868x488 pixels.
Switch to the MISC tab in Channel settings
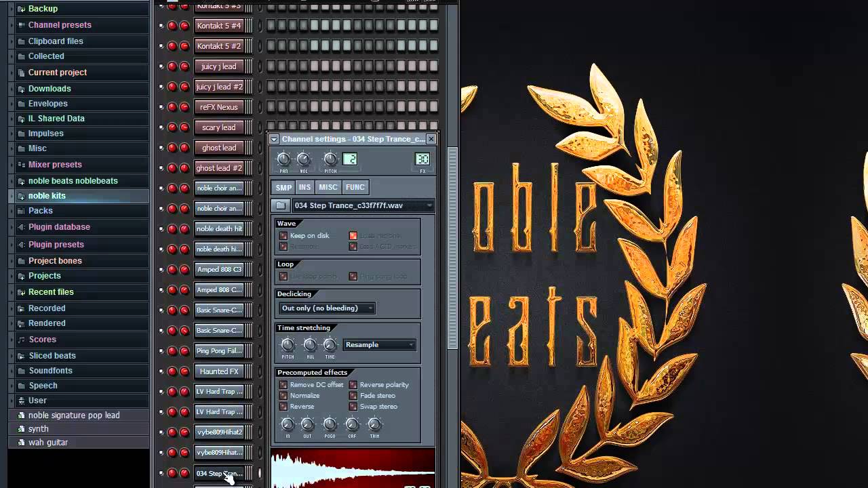pos(328,187)
